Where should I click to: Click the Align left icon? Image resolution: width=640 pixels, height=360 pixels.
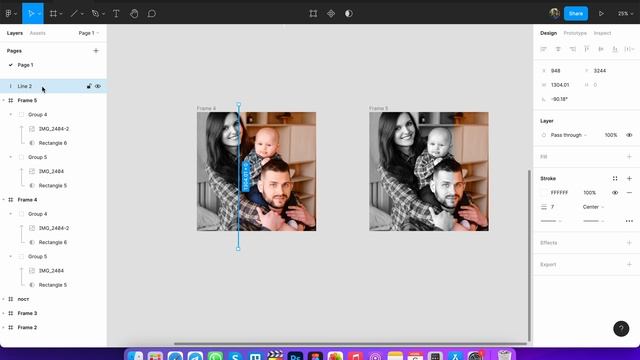(543, 49)
